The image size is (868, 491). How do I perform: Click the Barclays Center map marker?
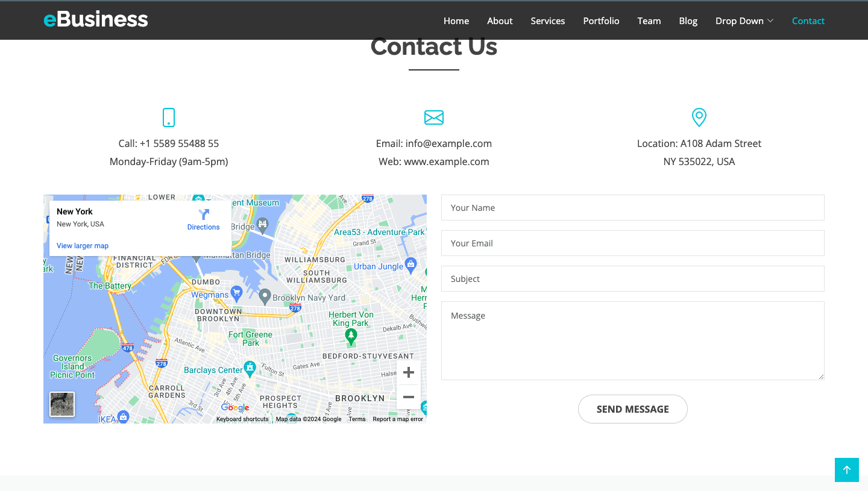click(x=250, y=367)
